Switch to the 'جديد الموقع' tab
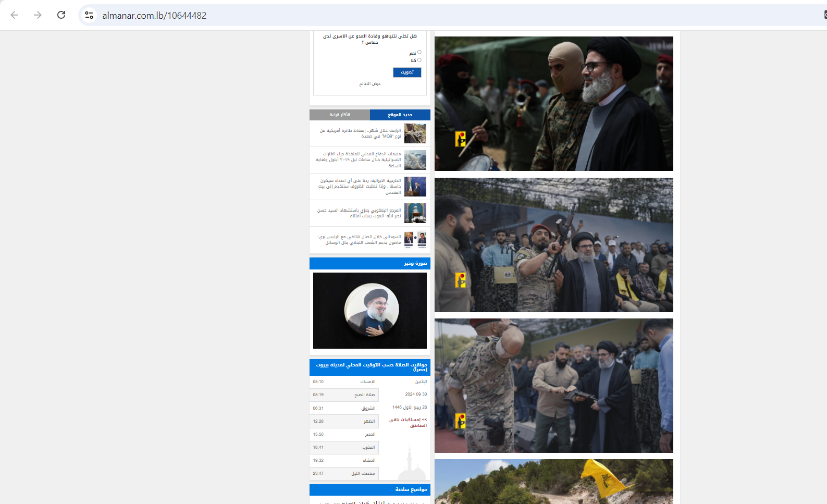 (x=400, y=115)
